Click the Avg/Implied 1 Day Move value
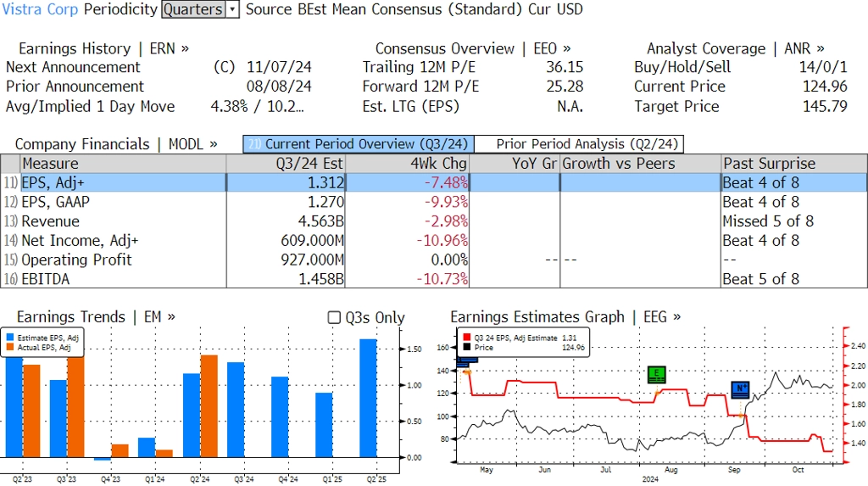Image resolution: width=868 pixels, height=486 pixels. tap(257, 106)
